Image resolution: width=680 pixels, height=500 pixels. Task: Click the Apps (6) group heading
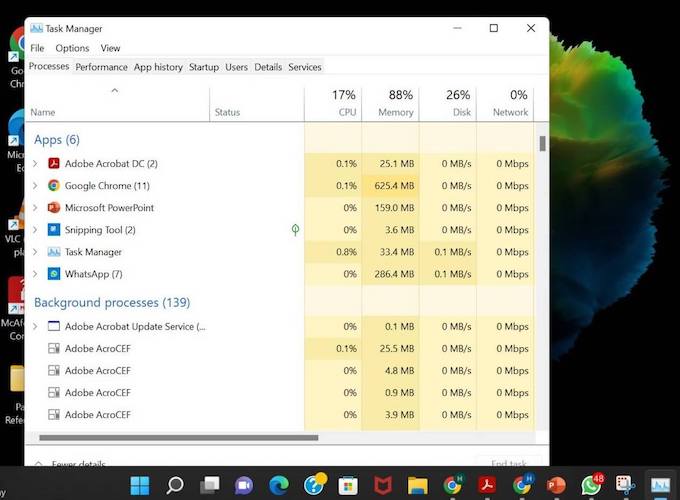click(57, 140)
